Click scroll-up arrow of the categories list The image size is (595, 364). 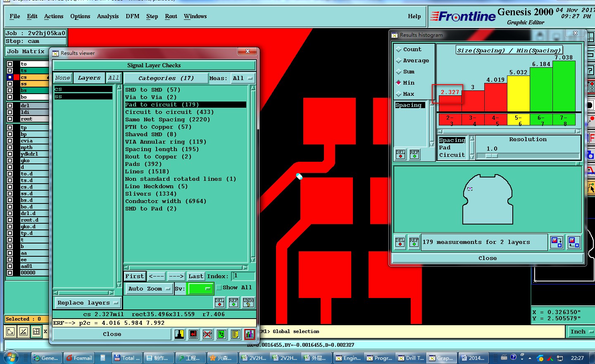pos(253,87)
